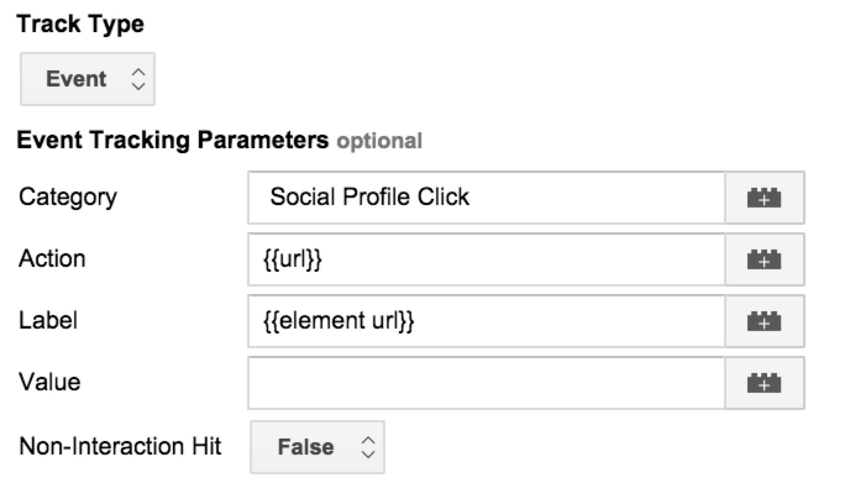Insert a variable into the Category field
850x504 pixels.
point(764,198)
